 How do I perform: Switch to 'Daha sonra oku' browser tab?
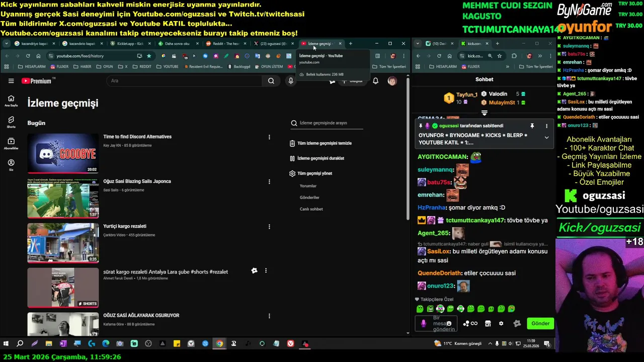tap(178, 44)
